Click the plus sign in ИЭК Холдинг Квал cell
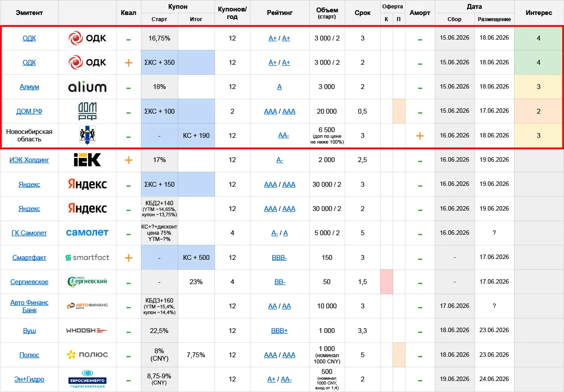Screen dimensions: 564x392 coord(128,160)
